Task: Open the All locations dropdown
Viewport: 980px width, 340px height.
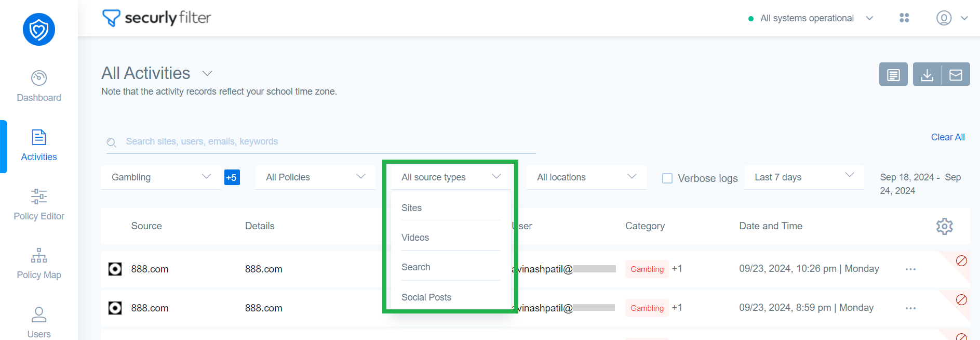Action: [586, 177]
